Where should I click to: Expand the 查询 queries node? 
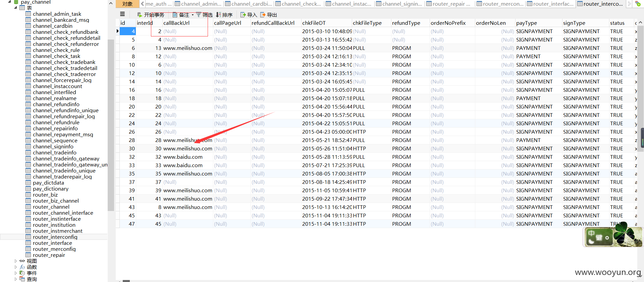15,279
